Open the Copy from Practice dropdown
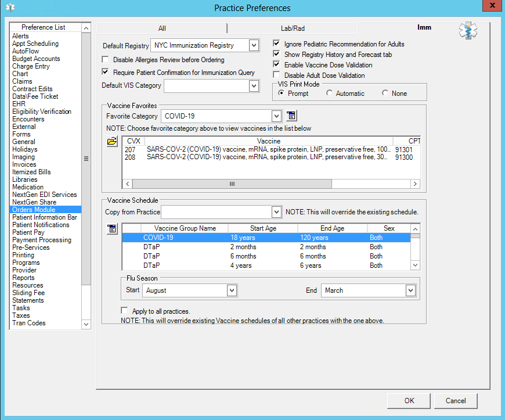505x420 pixels. pyautogui.click(x=276, y=212)
